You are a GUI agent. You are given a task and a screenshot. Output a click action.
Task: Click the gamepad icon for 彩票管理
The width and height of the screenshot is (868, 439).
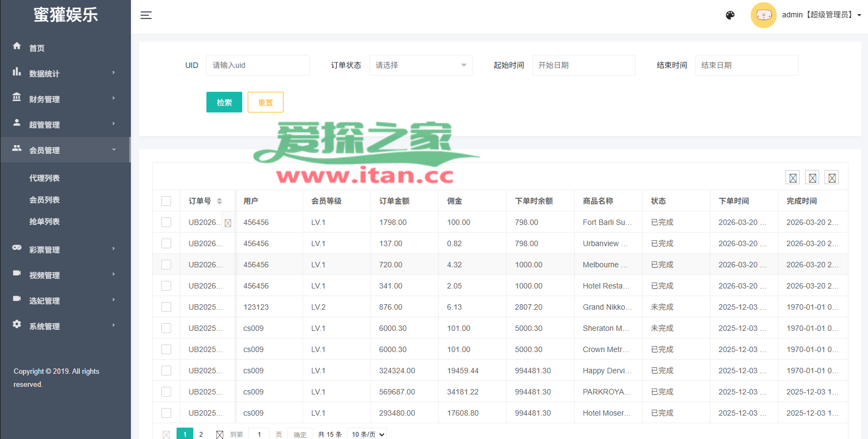[17, 248]
